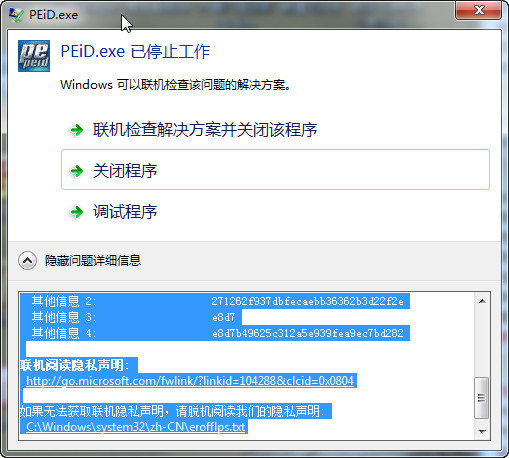509x458 pixels.
Task: Collapse details with 隐藏问题详细信息 chevron
Action: tap(27, 260)
